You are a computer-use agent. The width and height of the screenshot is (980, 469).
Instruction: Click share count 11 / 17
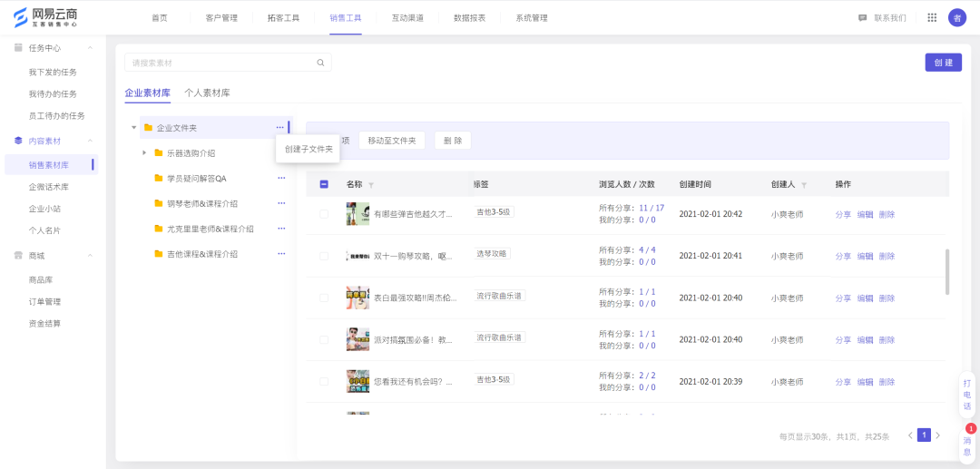(x=652, y=208)
